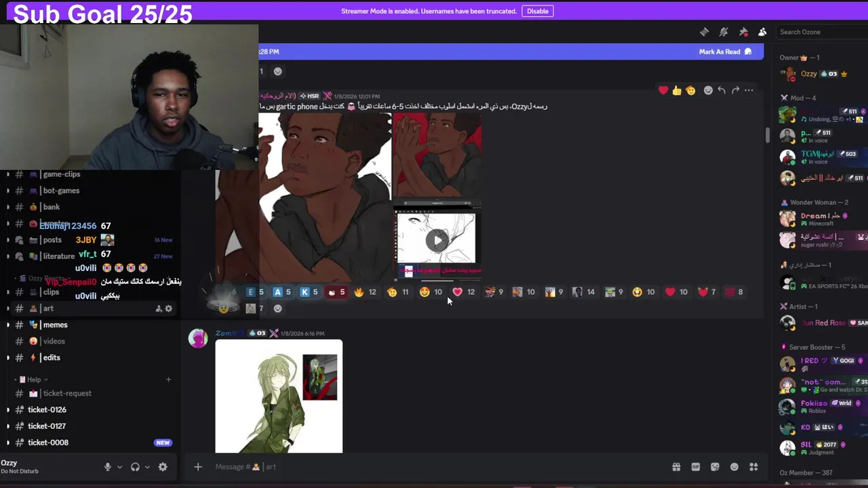Open the Threads icon in channel header

tap(704, 32)
